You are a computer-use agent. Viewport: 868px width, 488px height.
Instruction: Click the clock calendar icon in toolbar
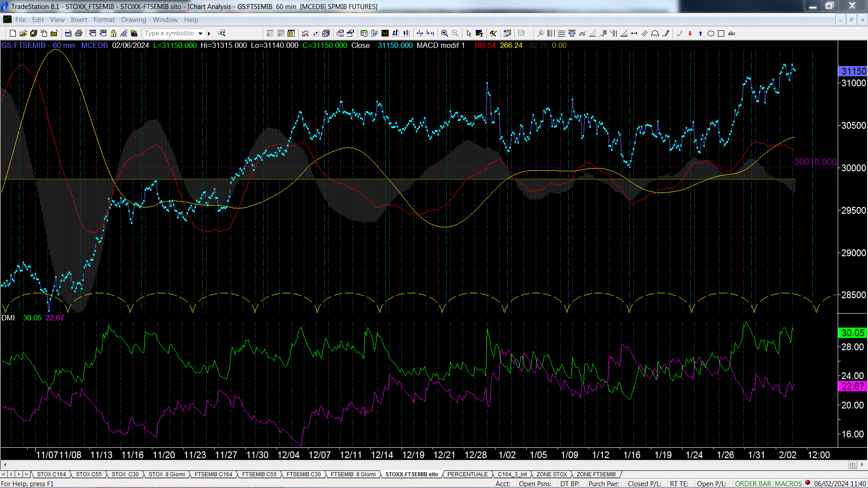[364, 33]
